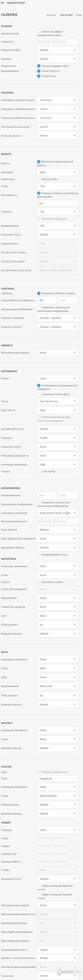
Task: Open the Настройки tab
Action: point(66,15)
